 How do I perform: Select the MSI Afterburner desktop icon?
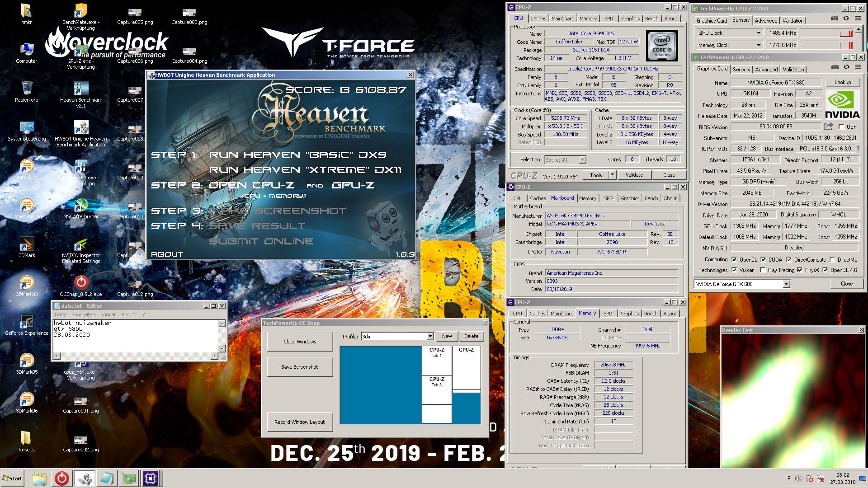pos(81,208)
